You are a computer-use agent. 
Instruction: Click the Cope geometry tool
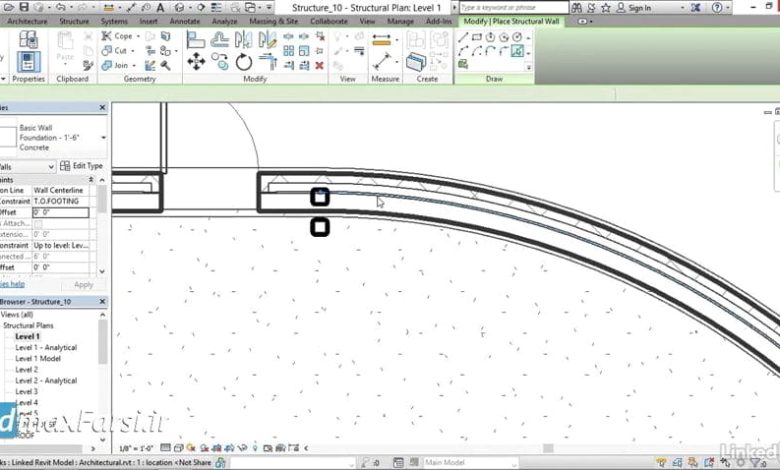(x=118, y=36)
